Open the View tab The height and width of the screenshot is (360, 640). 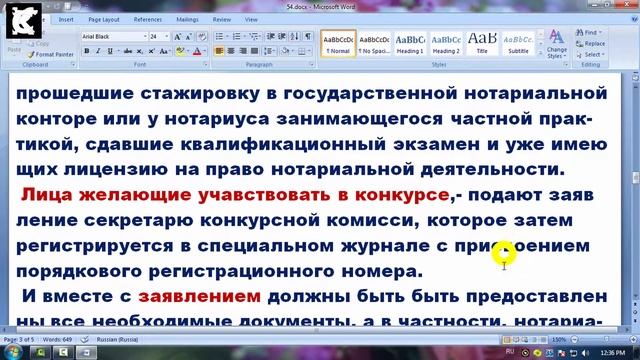click(x=251, y=20)
